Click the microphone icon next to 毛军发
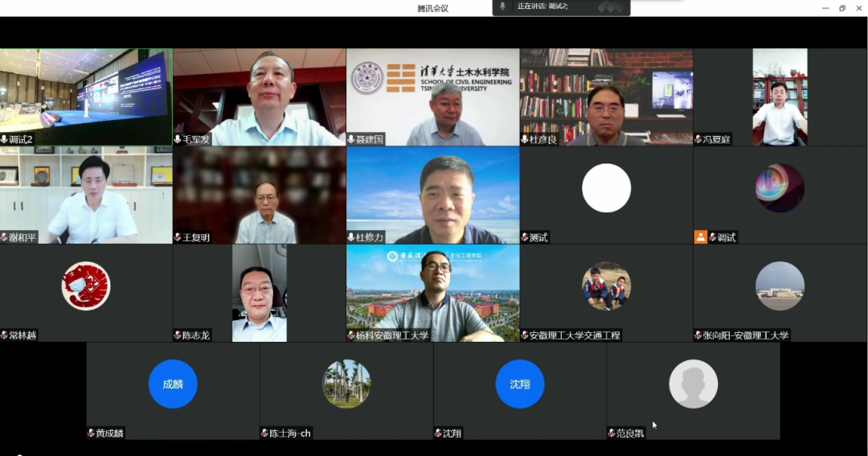868x456 pixels. point(178,139)
